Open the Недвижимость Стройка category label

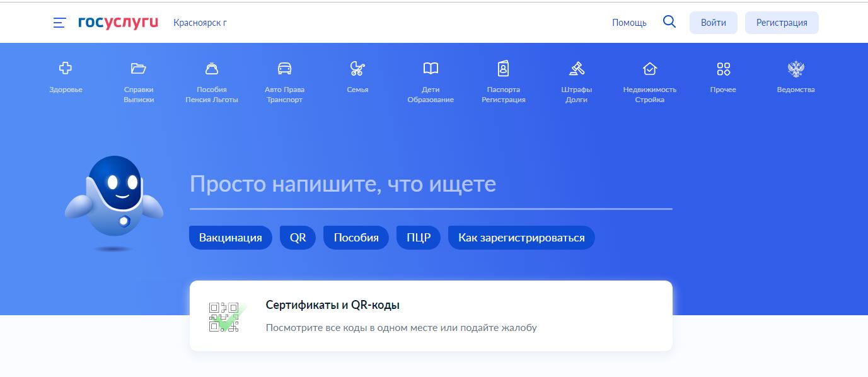(x=650, y=95)
